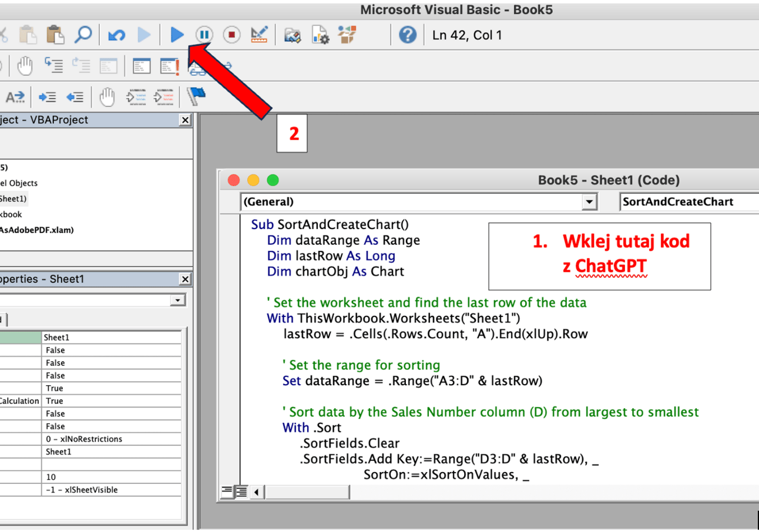Click the line 'Dim lastRow As Long'

(331, 256)
